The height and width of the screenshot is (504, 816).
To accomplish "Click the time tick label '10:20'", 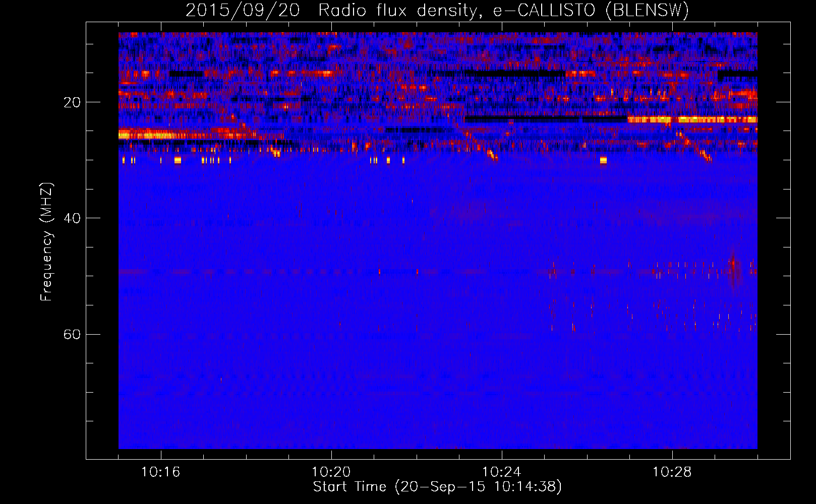I will pos(331,472).
